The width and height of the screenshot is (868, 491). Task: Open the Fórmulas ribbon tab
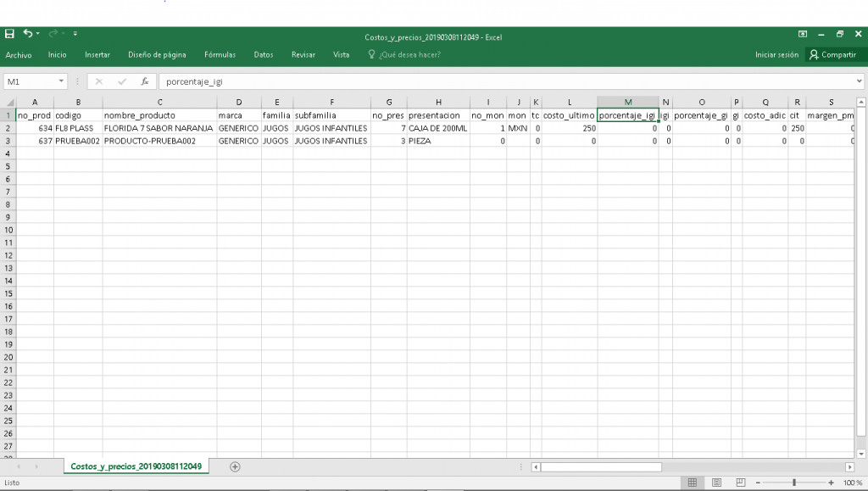coord(220,55)
